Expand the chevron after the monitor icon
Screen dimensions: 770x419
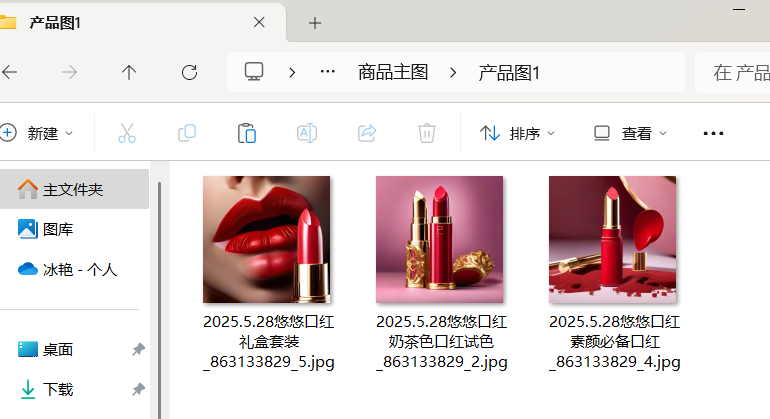(292, 73)
